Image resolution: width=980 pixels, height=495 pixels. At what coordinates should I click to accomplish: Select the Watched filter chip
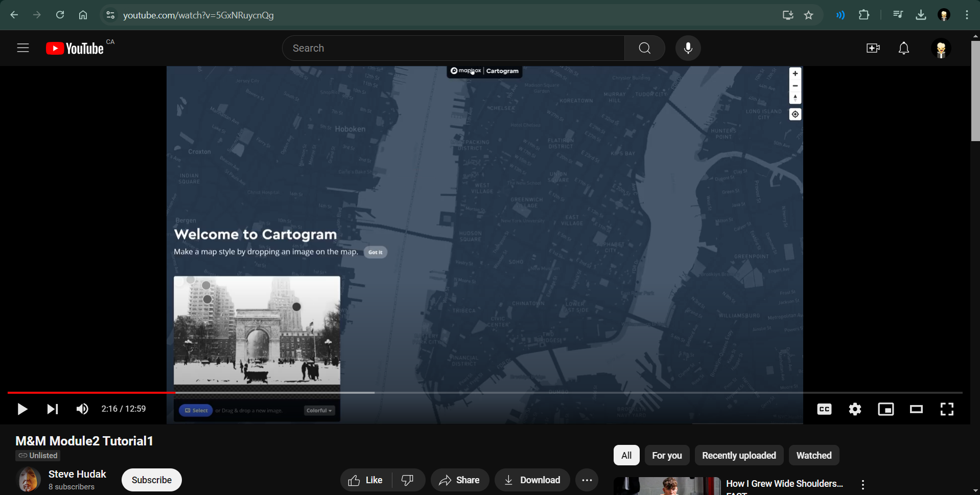813,455
